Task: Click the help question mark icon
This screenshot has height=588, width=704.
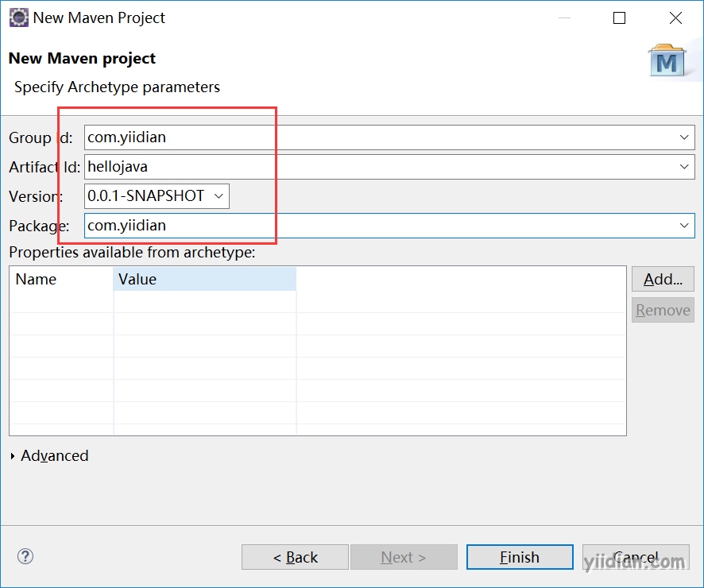Action: [25, 556]
